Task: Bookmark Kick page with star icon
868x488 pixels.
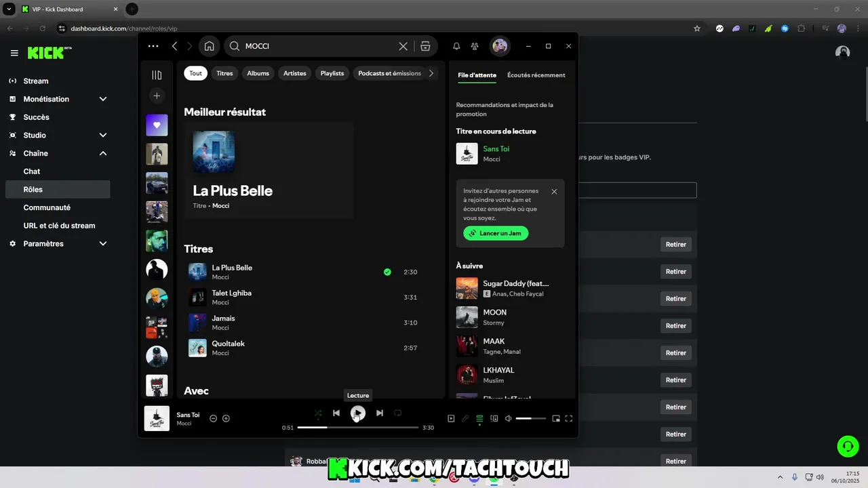Action: click(696, 28)
